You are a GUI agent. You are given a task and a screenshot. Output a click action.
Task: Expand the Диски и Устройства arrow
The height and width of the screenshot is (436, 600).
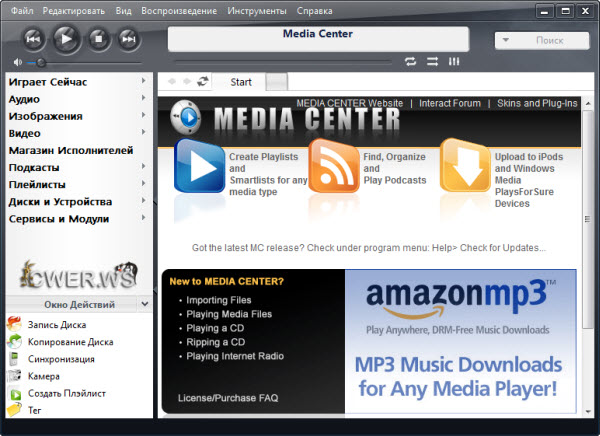click(x=143, y=201)
